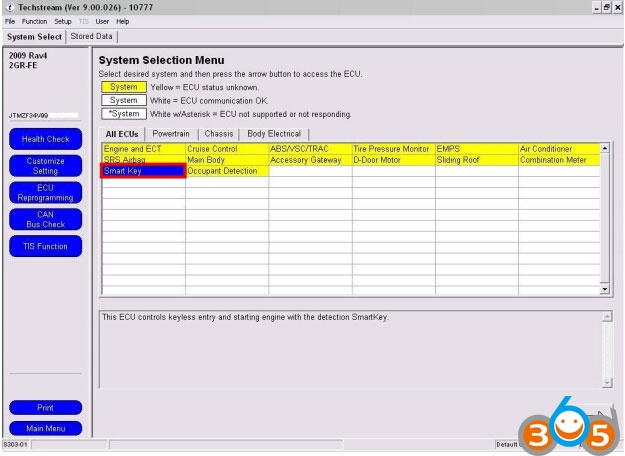Image resolution: width=625 pixels, height=456 pixels.
Task: Open TIS Function
Action: coord(45,246)
